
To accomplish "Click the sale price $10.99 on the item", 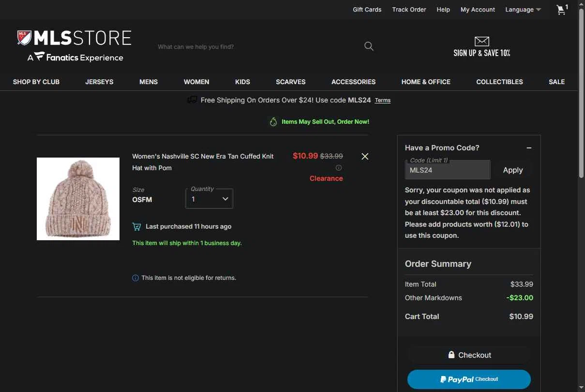I will pos(305,156).
